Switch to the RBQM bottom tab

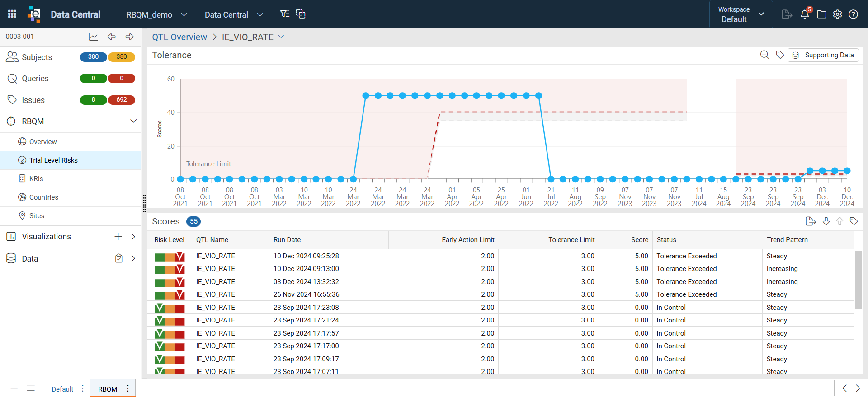[108, 389]
